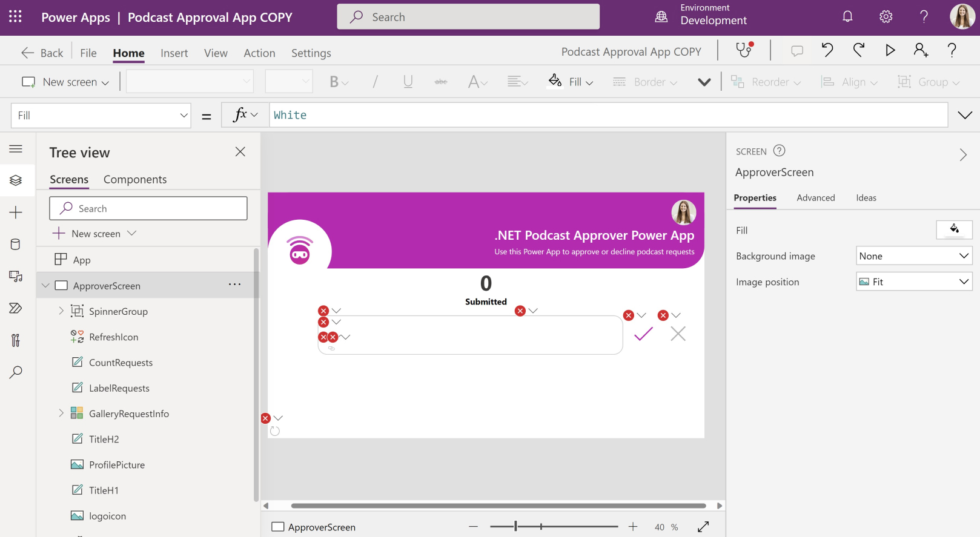Screen dimensions: 980x537
Task: Collapse ApproverScreen tree node
Action: point(45,285)
